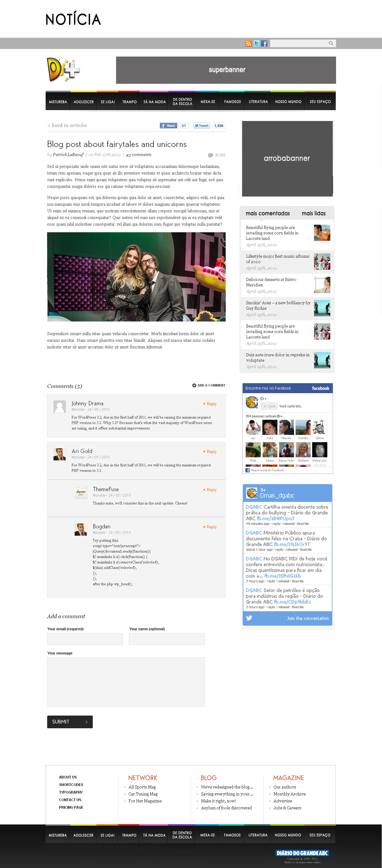The width and height of the screenshot is (382, 868).
Task: Open Lifestyle mojo: Best music albums article
Action: pos(278,259)
